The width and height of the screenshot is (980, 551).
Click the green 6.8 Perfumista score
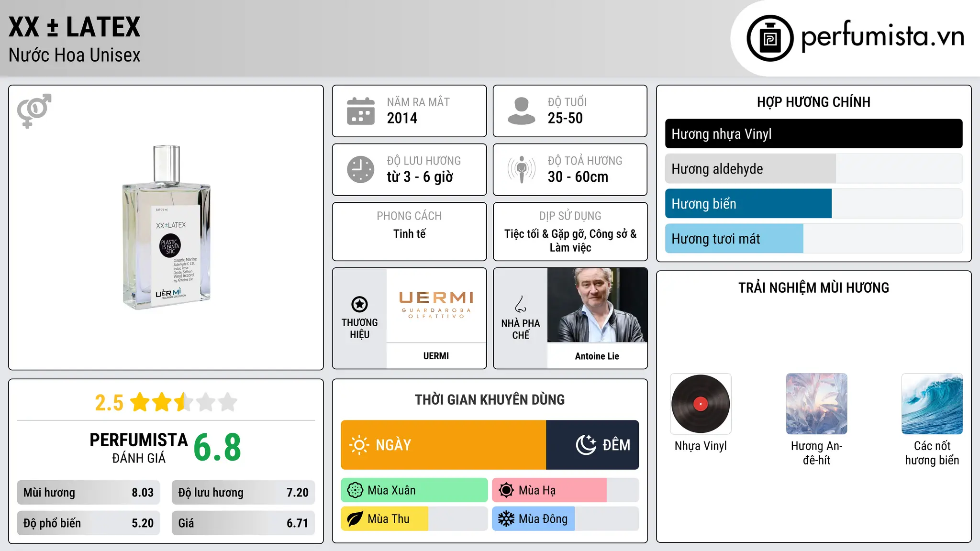pyautogui.click(x=217, y=448)
